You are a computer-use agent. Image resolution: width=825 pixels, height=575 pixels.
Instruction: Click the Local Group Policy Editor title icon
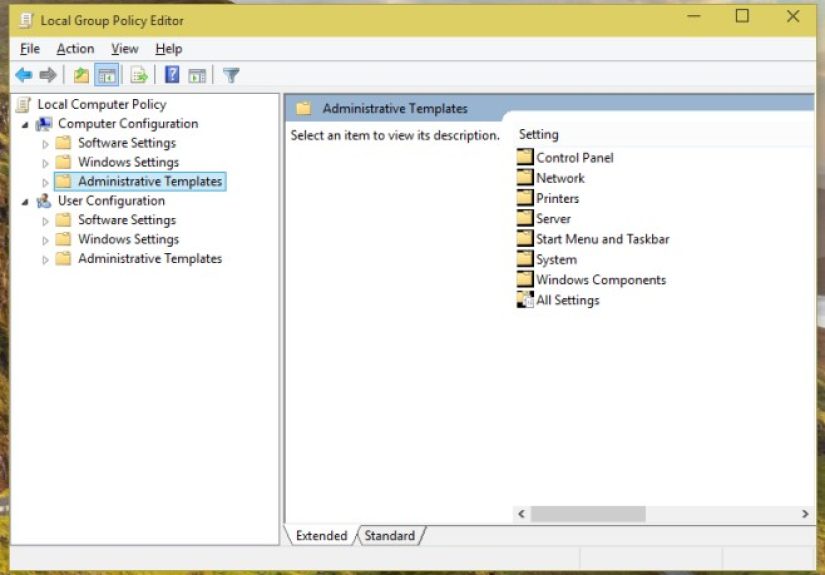tap(26, 21)
